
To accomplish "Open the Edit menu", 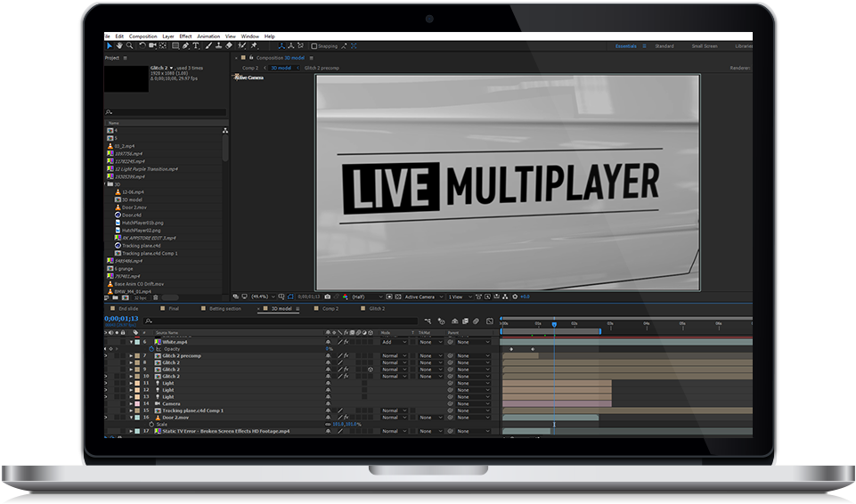I will point(119,36).
